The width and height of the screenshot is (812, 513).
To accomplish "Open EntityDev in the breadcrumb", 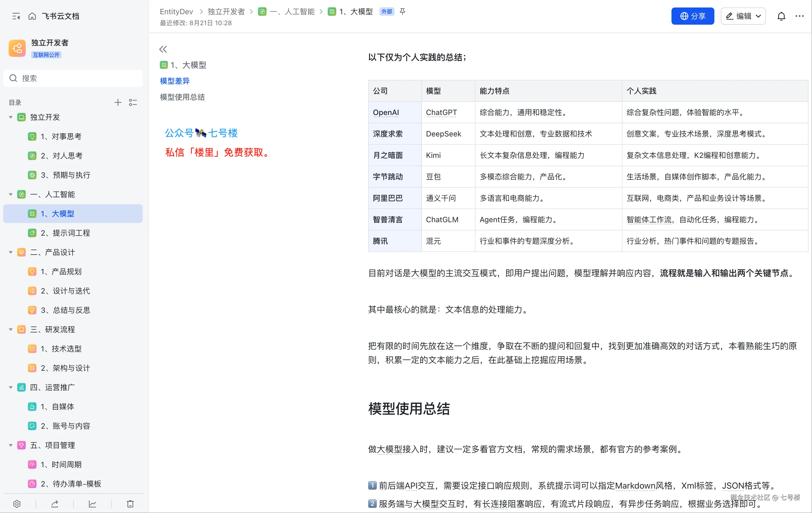I will pyautogui.click(x=176, y=12).
